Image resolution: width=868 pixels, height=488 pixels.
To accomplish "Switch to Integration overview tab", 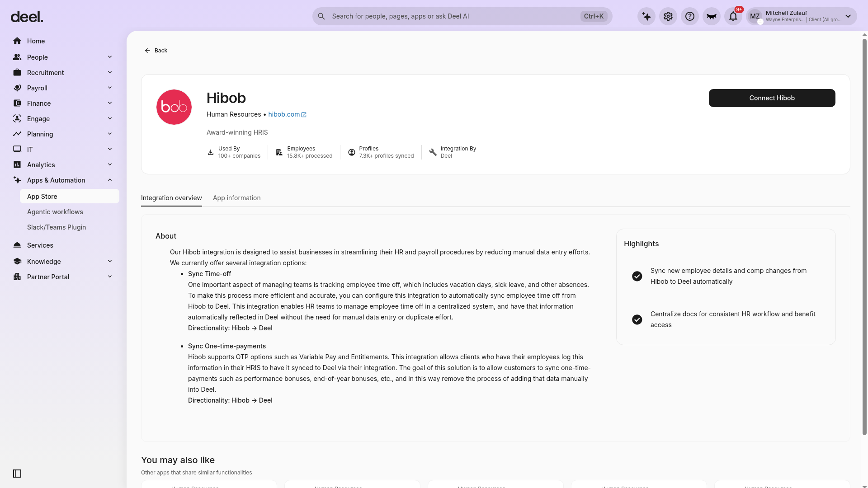I will coord(171,198).
